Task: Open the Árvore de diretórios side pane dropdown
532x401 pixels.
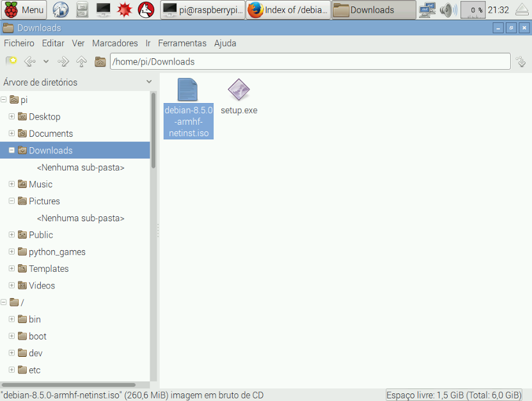Action: 149,82
